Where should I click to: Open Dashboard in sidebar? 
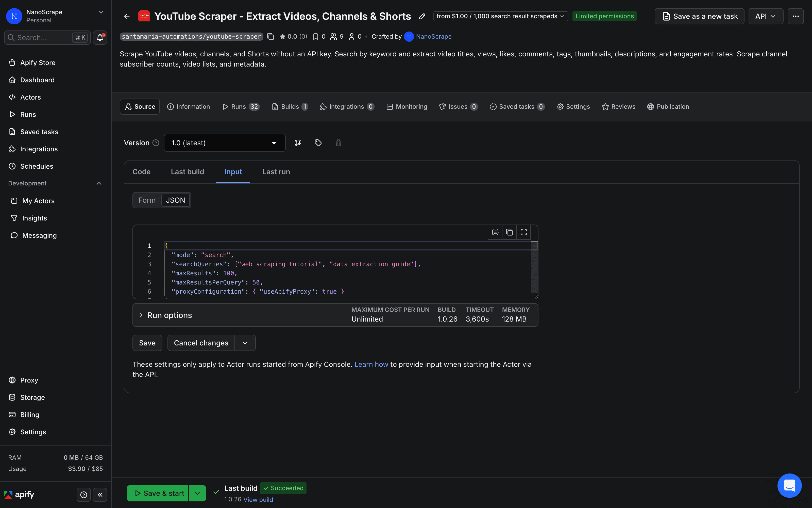(55, 80)
